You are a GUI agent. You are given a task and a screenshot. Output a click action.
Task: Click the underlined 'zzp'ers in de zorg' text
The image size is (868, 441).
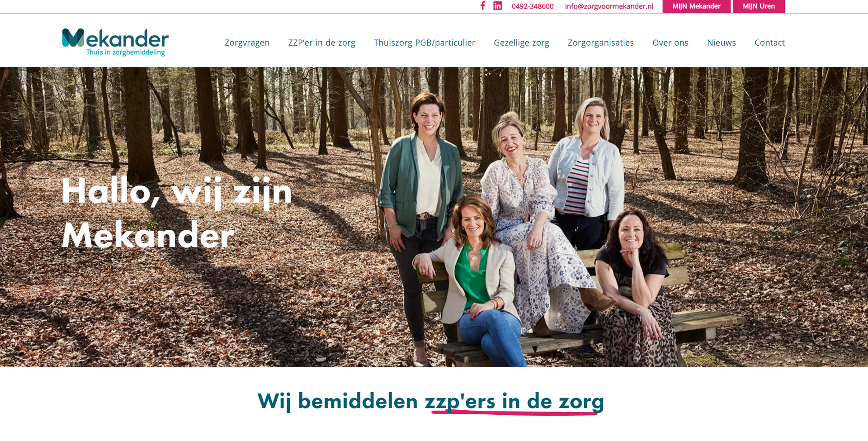(514, 402)
